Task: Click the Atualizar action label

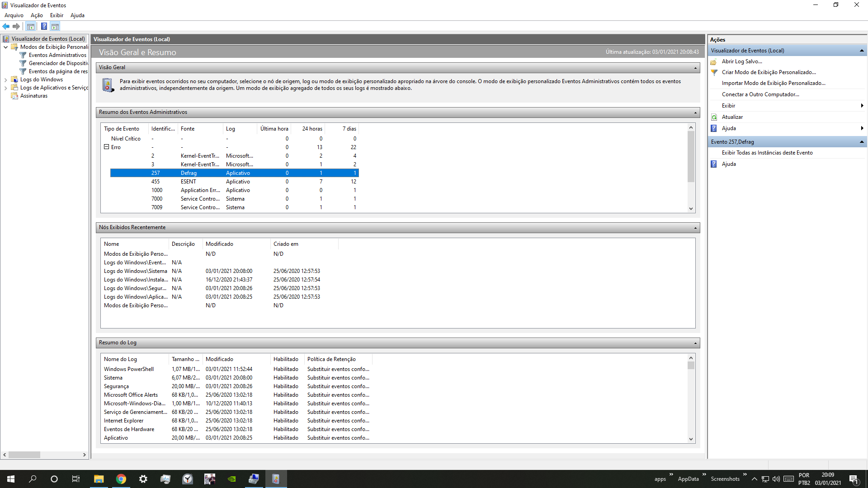Action: [732, 117]
